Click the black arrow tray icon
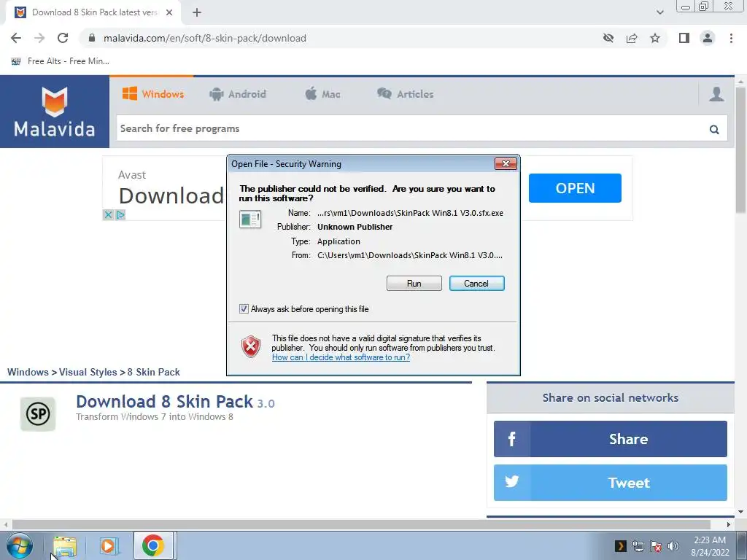This screenshot has width=747, height=560. tap(620, 545)
